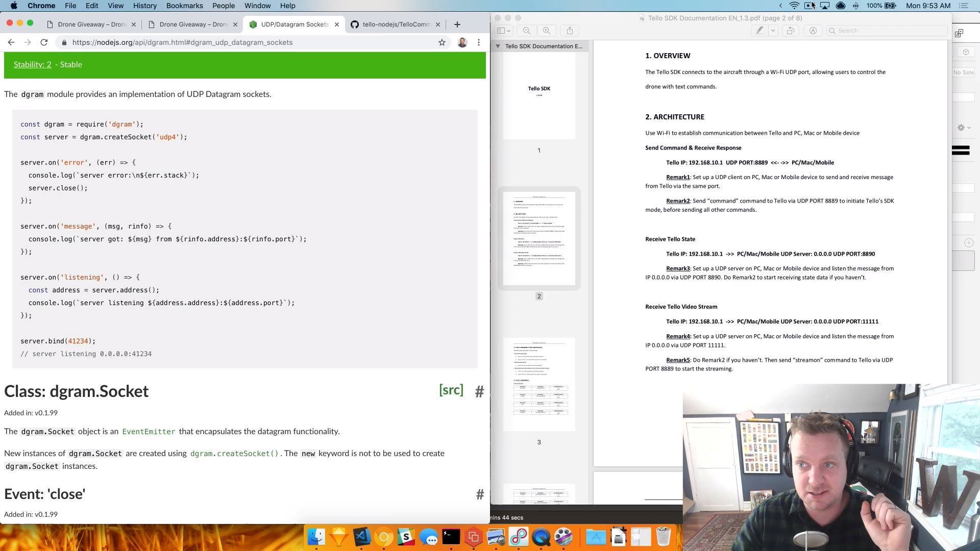Open the Chrome File menu
Screen dimensions: 980x551
point(70,6)
